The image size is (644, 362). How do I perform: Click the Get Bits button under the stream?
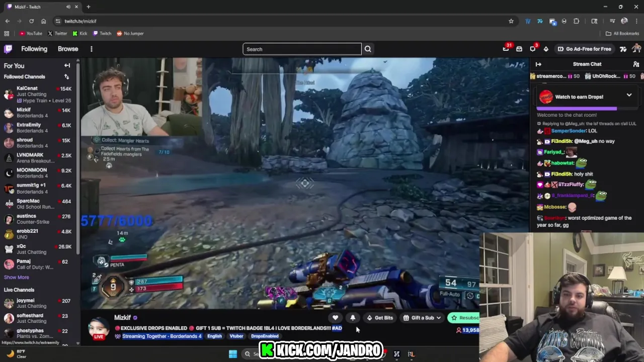pyautogui.click(x=380, y=318)
